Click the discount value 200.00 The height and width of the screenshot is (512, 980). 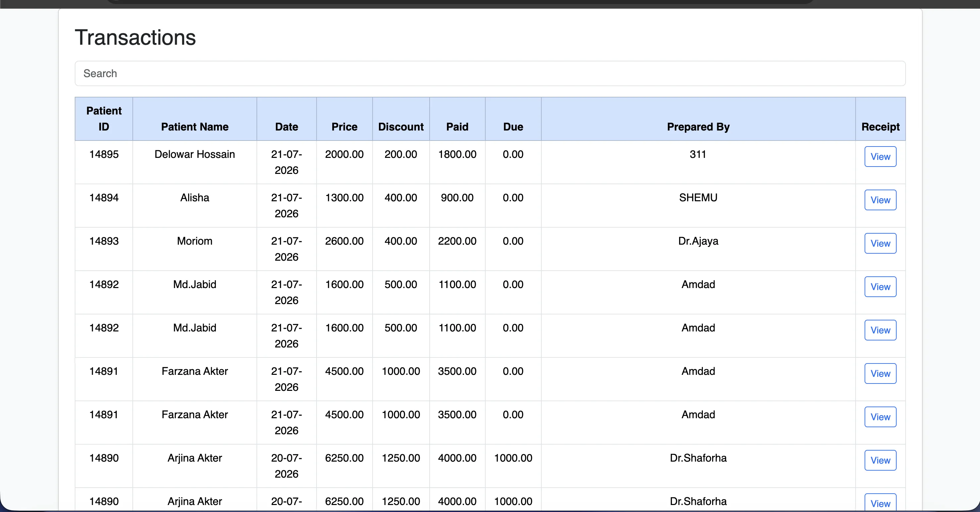(401, 154)
